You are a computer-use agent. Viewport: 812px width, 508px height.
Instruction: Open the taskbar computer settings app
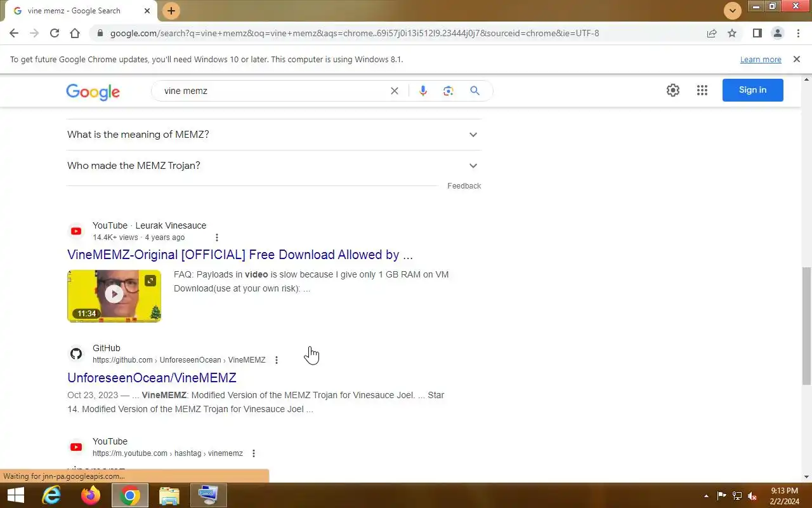[209, 495]
